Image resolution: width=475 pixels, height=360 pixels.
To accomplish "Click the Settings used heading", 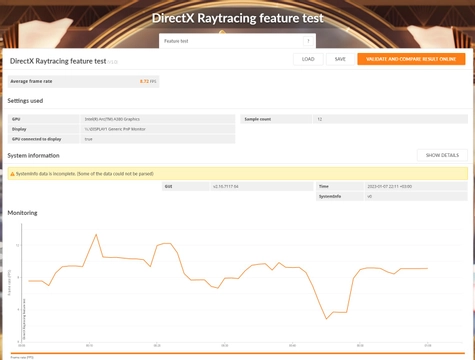I will point(25,101).
